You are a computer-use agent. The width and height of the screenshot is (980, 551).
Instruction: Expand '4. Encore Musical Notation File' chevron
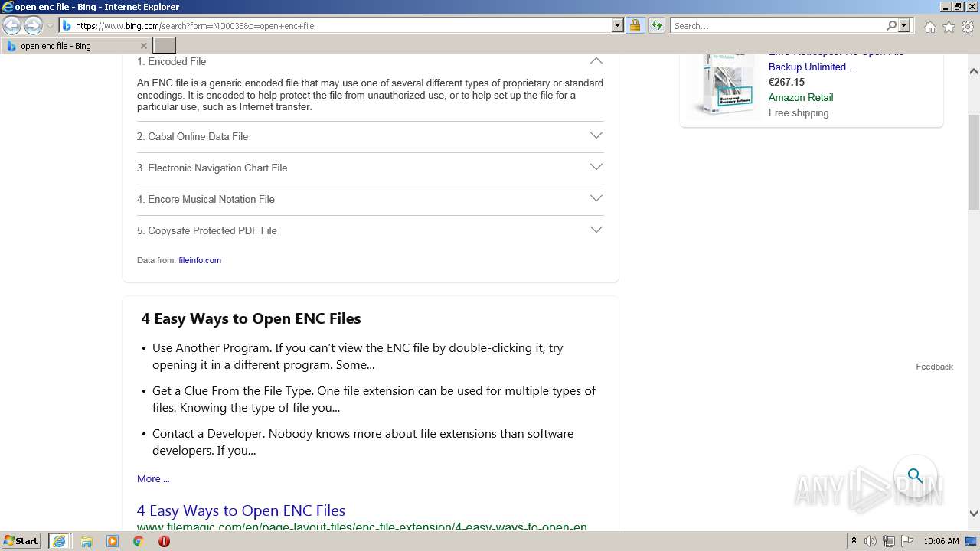click(x=596, y=198)
